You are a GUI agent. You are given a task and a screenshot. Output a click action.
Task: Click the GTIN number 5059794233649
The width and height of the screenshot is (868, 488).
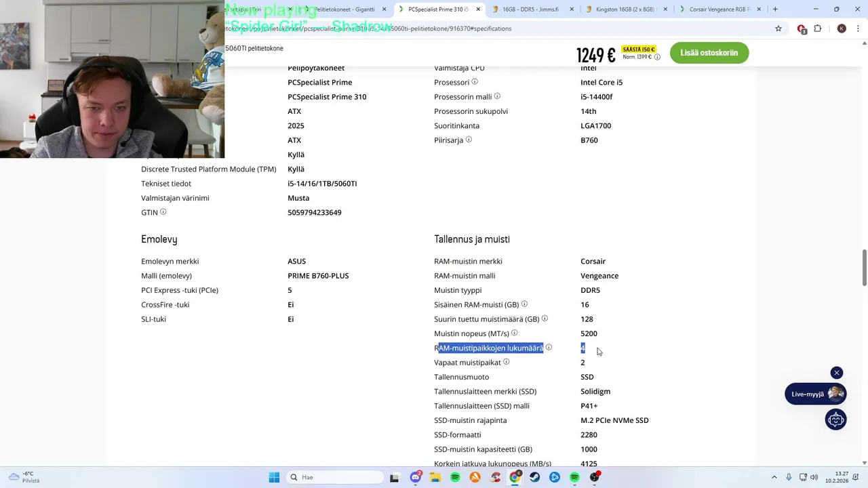315,212
